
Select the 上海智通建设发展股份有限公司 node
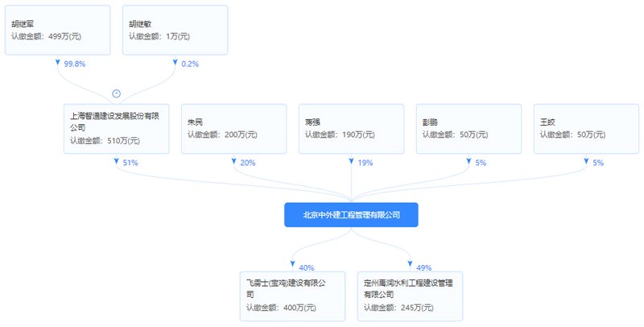(x=116, y=129)
